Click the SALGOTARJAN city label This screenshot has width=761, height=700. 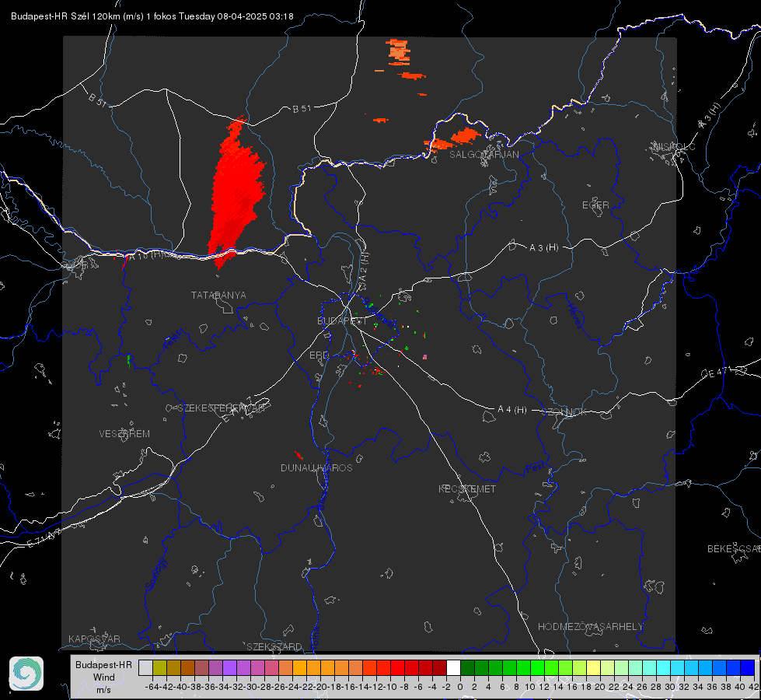(483, 155)
